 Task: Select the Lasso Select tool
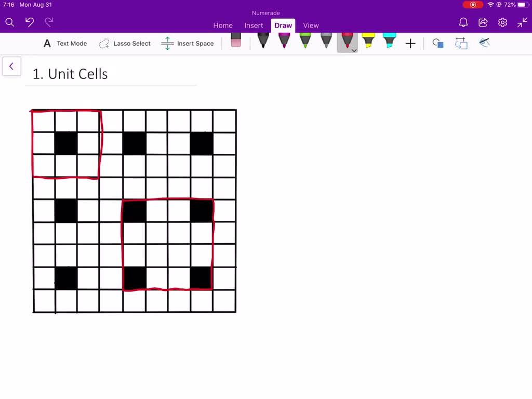tap(125, 44)
